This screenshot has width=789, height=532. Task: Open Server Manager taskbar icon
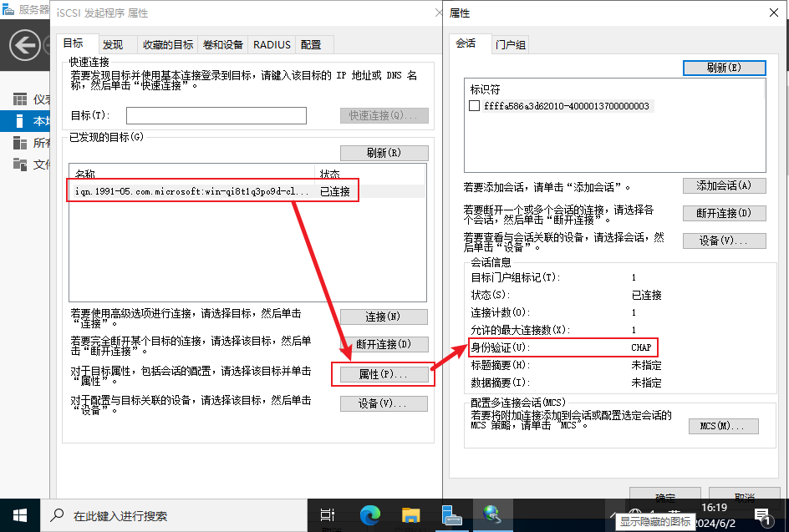click(x=451, y=515)
